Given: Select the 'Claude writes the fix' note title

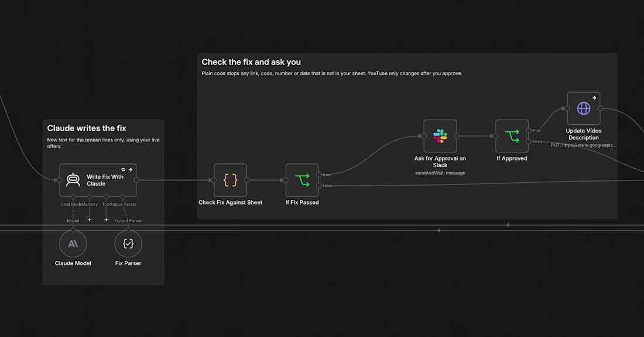Looking at the screenshot, I should pos(87,128).
